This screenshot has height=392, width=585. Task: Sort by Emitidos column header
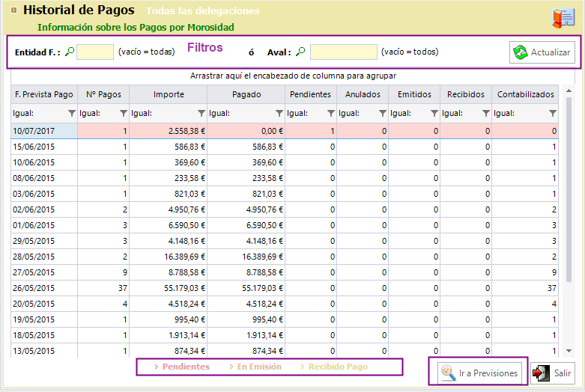point(414,94)
